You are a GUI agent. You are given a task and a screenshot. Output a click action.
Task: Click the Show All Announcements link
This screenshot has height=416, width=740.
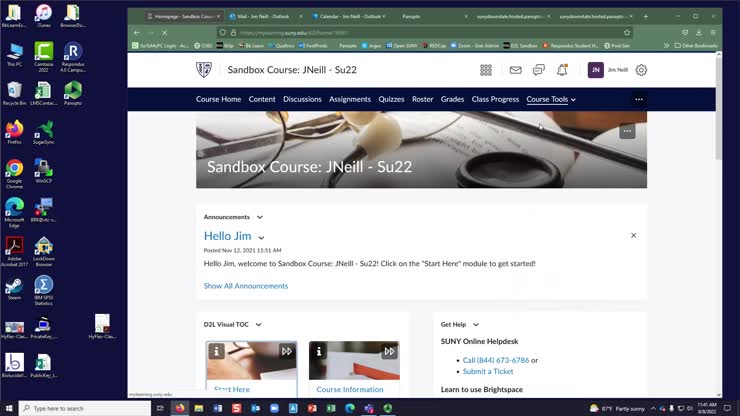[245, 286]
